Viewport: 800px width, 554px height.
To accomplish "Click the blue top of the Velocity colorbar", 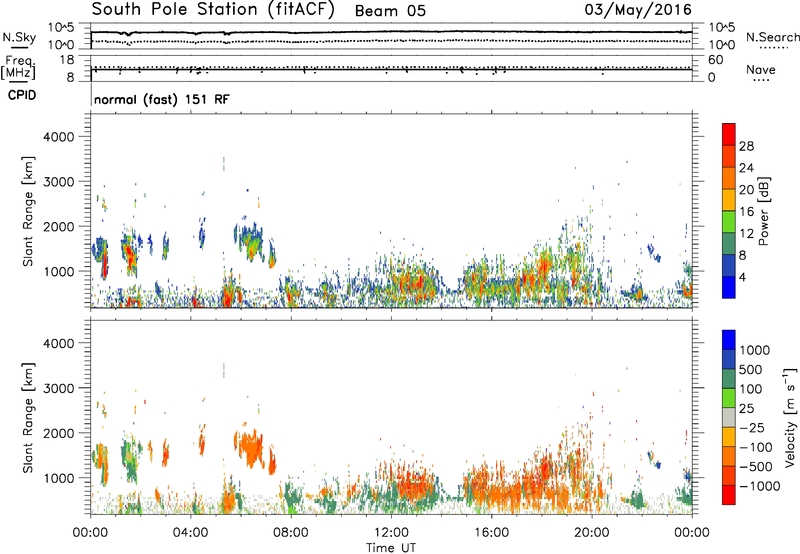I will [729, 340].
